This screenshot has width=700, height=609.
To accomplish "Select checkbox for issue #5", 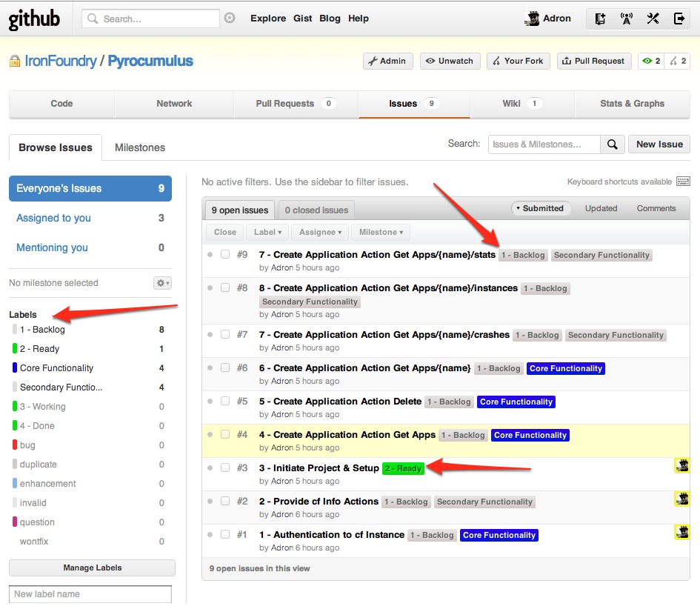I will click(225, 401).
